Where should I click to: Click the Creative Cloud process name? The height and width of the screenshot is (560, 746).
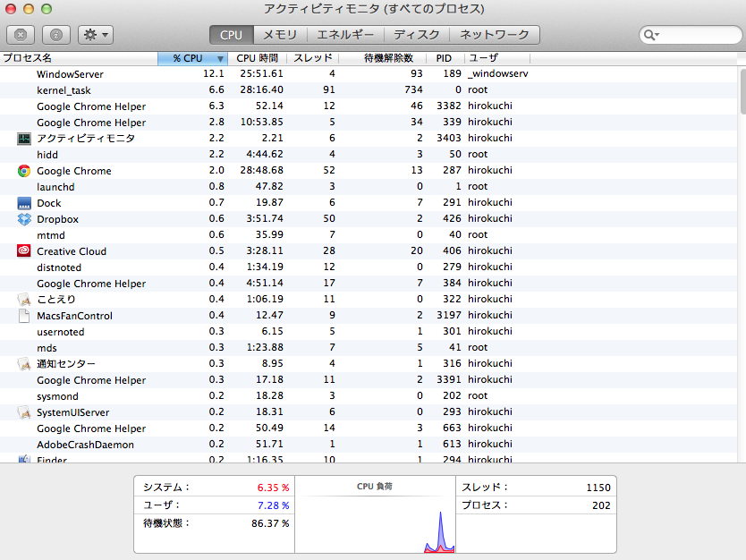click(72, 251)
